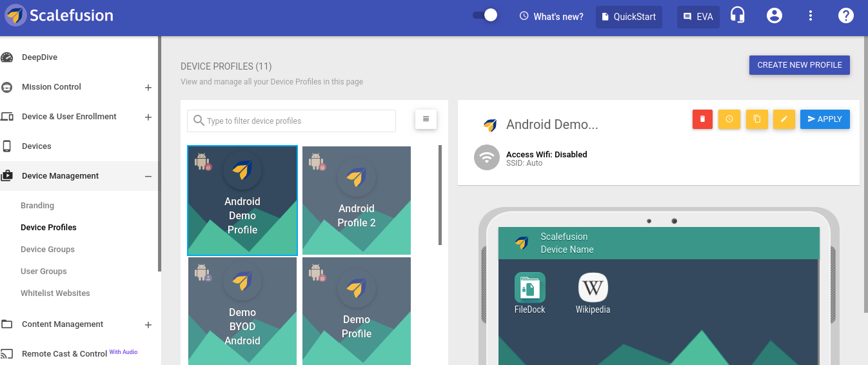The height and width of the screenshot is (365, 868).
Task: Focus the filter device profiles field
Action: click(291, 121)
